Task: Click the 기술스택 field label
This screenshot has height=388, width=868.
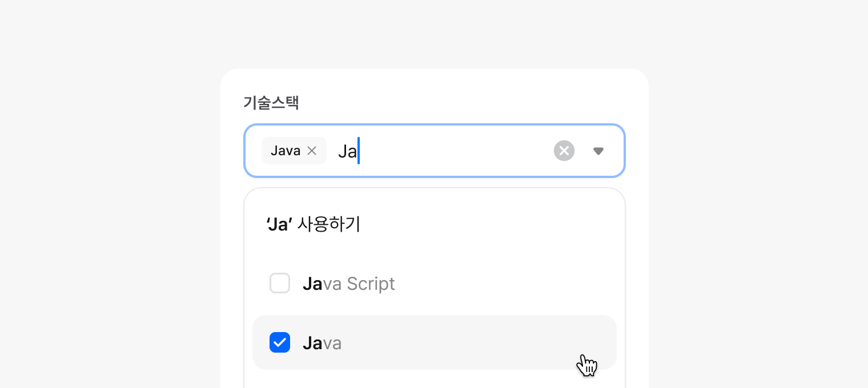Action: pyautogui.click(x=271, y=103)
